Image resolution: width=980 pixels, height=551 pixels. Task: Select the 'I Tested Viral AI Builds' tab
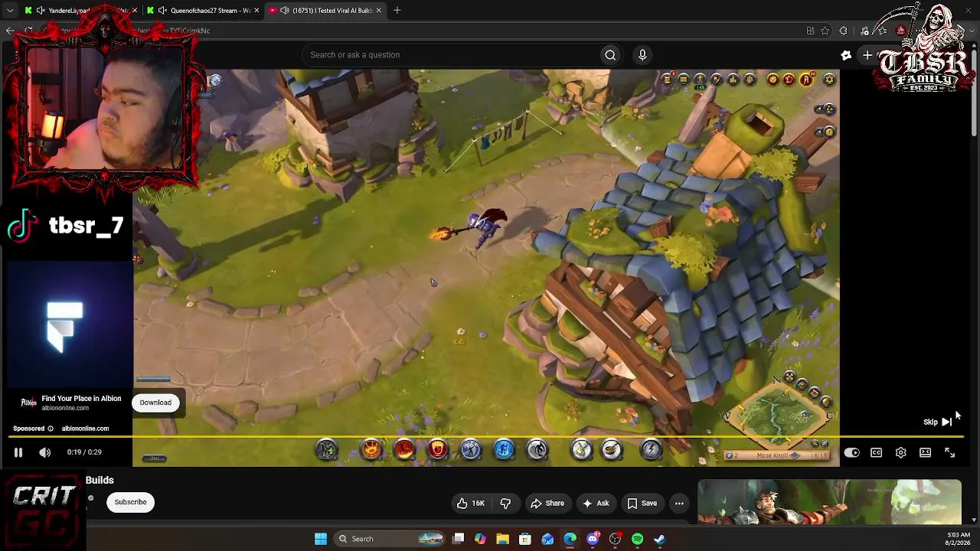[x=325, y=11]
